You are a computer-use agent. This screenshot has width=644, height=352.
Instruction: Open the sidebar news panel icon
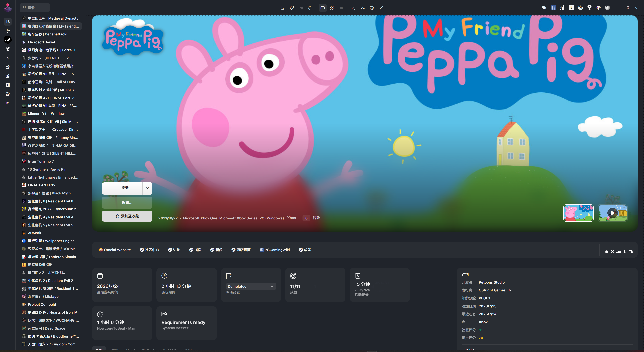8,103
